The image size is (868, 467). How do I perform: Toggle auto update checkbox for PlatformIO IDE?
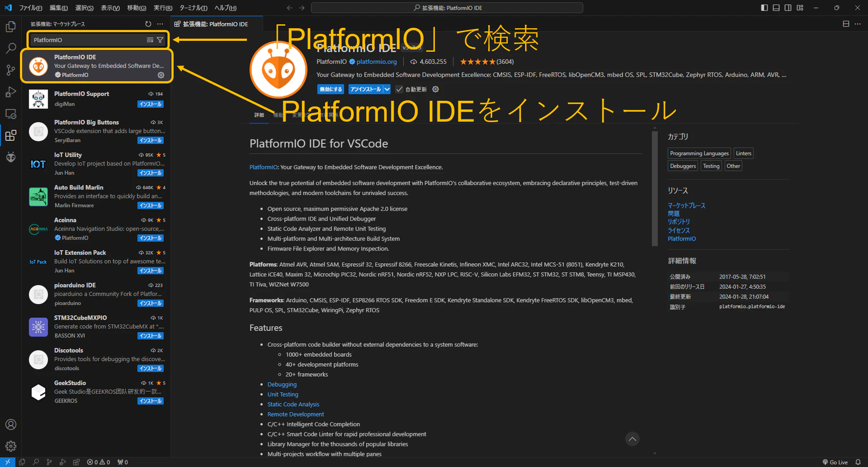[399, 89]
